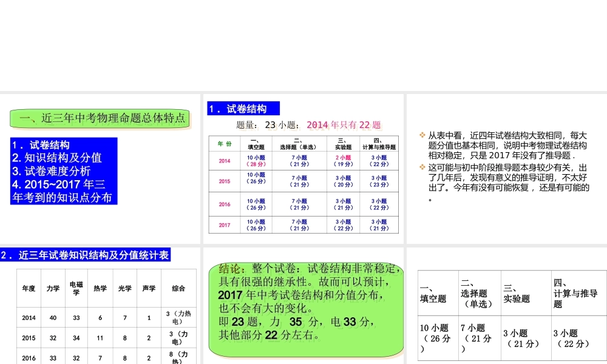Click the line '其他部分22分左右'
This screenshot has width=607, height=364.
[x=270, y=335]
